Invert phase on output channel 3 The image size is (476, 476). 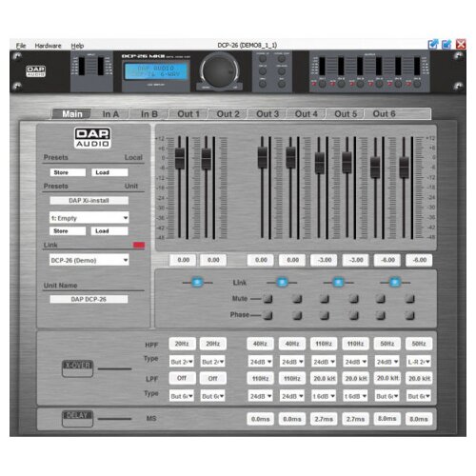325,315
